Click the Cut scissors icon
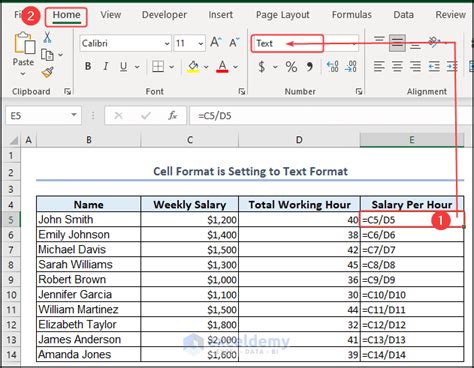 pos(47,37)
